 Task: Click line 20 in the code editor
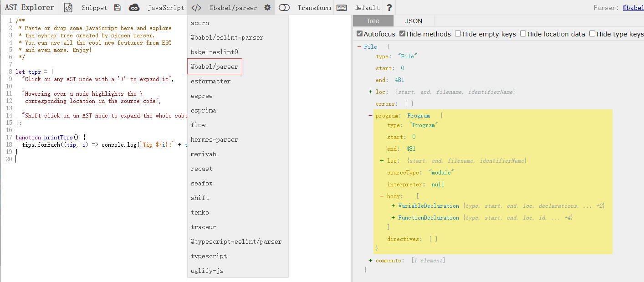tap(91, 159)
